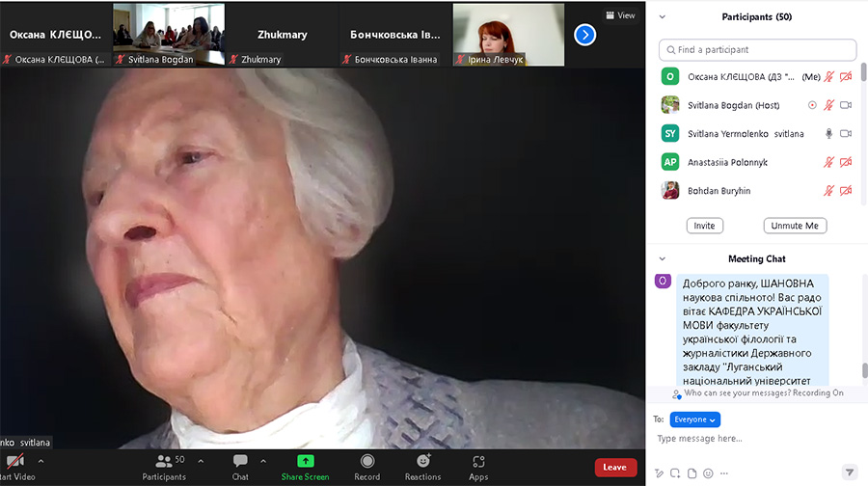
Task: Click the Participants (50) panel title
Action: pyautogui.click(x=757, y=17)
